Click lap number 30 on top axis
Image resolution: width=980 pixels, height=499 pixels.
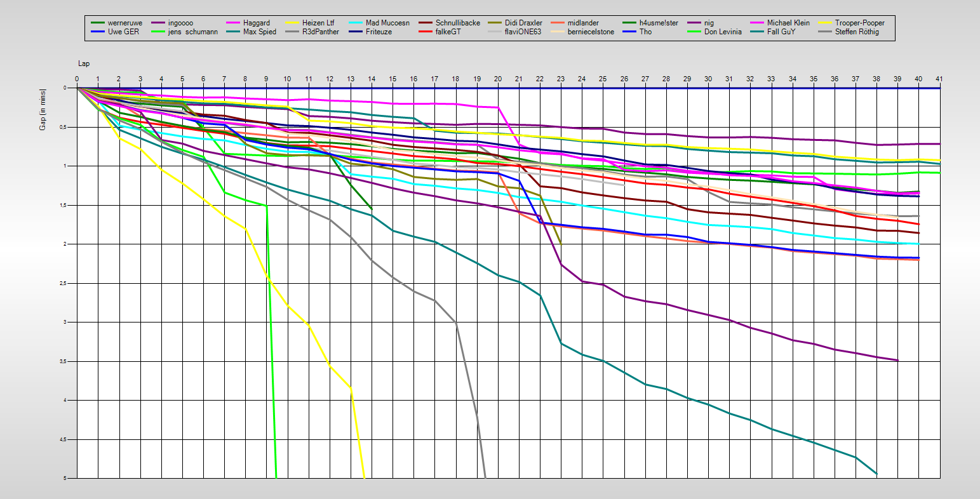click(708, 79)
